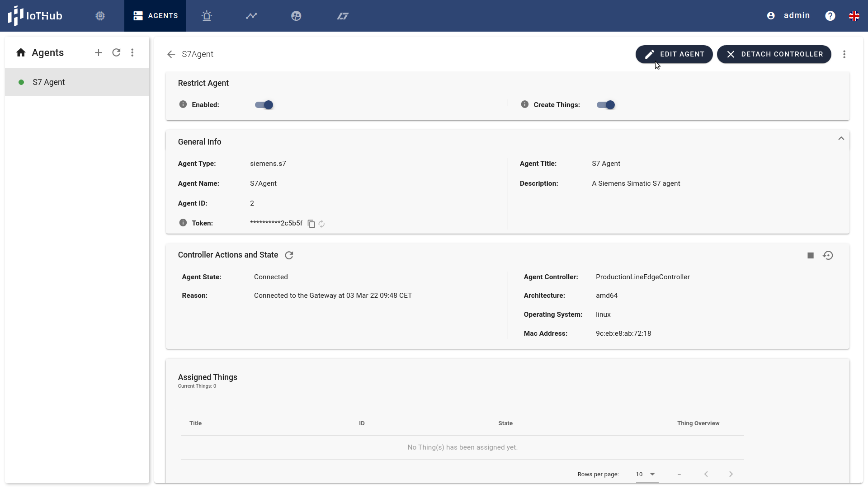This screenshot has width=868, height=488.
Task: Click the Agents home icon
Action: 21,53
